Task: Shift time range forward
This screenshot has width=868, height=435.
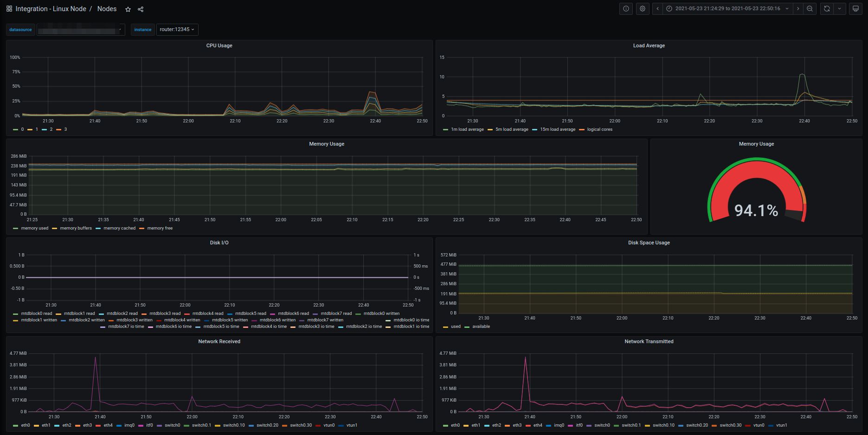Action: pyautogui.click(x=798, y=9)
